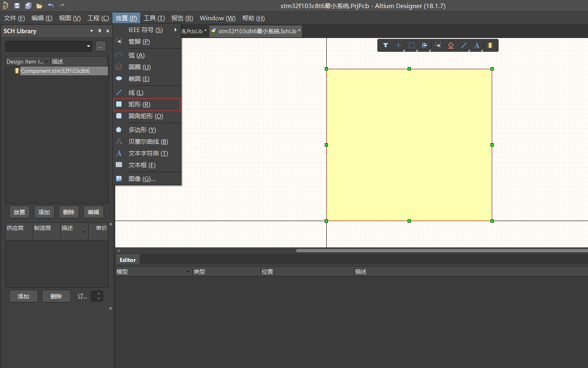This screenshot has width=588, height=368.
Task: Choose 贝塞尔曲线 (B) from place menu
Action: [x=146, y=142]
